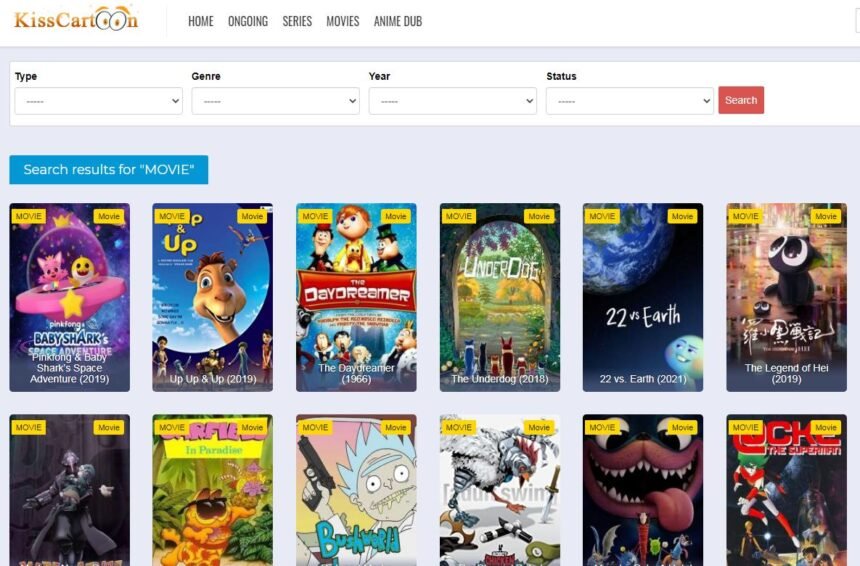Click MOVIE badge on 22 vs. Earth poster
860x566 pixels.
[x=602, y=216]
